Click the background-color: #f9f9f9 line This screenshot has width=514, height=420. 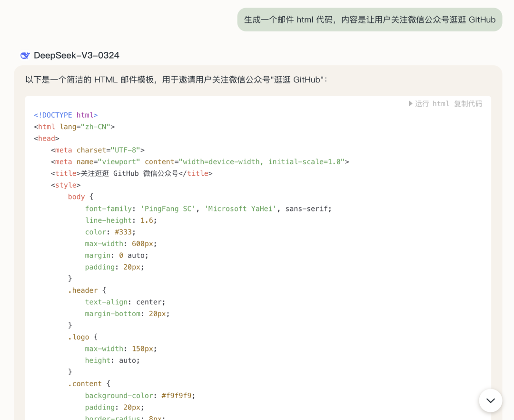pos(140,396)
